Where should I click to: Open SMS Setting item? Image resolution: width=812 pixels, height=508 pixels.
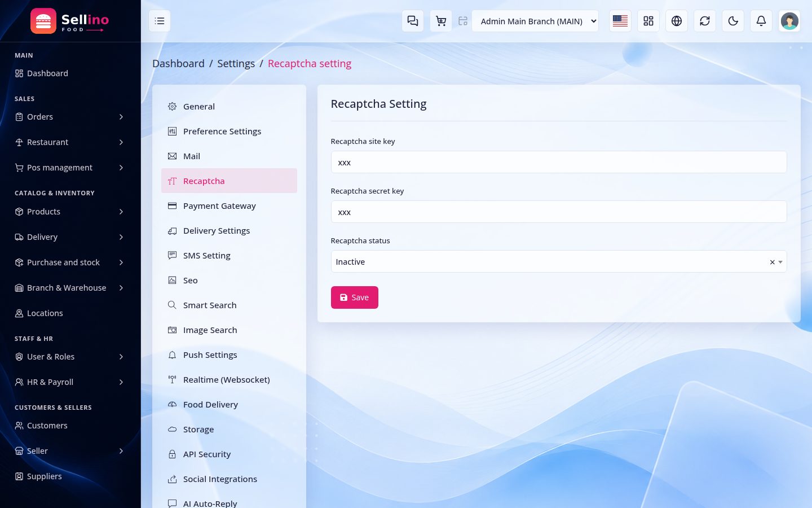click(x=229, y=255)
